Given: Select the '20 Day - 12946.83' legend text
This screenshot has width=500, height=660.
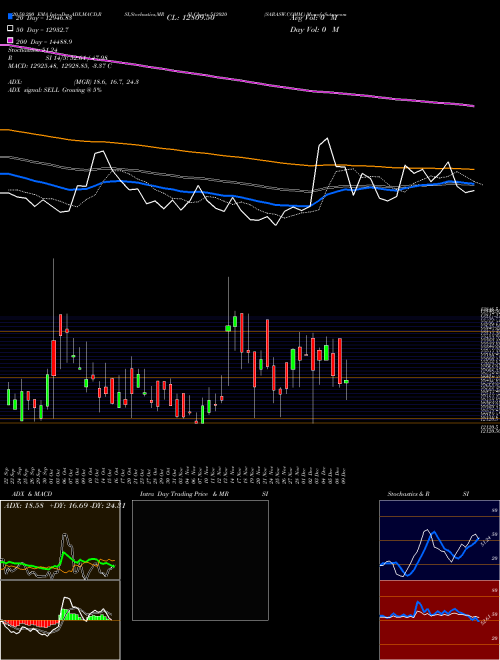Looking at the screenshot, I should 44,18.
